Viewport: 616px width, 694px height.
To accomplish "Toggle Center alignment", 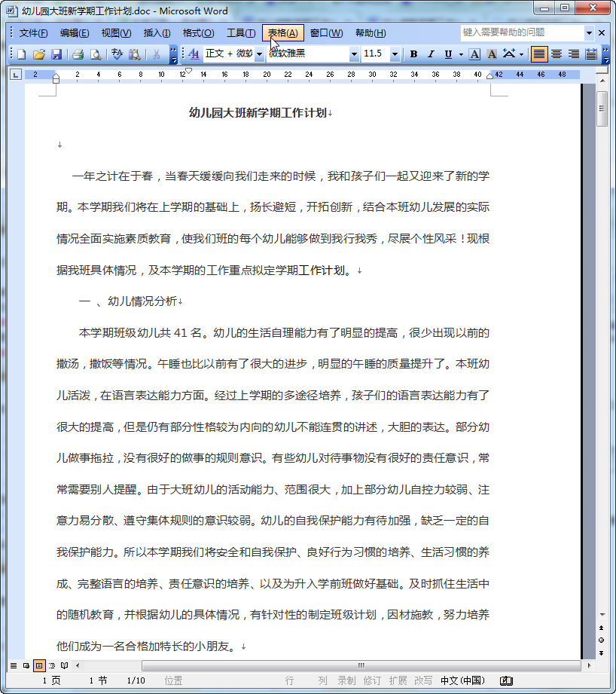I will tap(557, 54).
